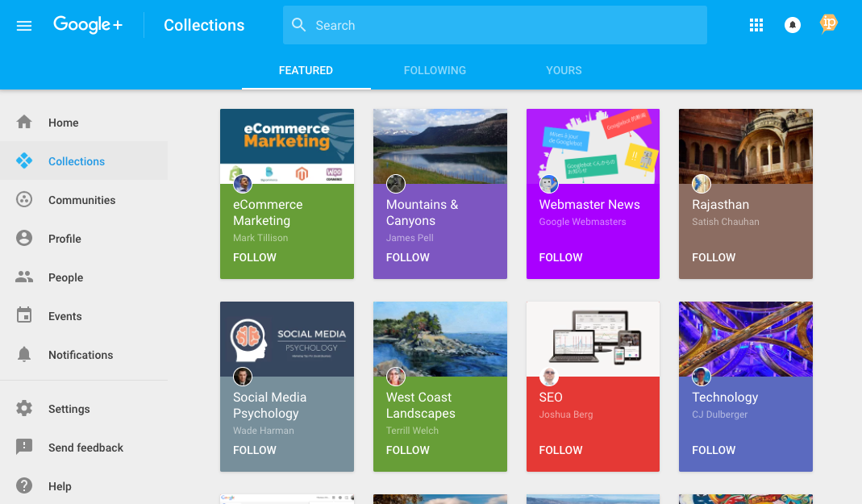Switch to the Featured tab
862x504 pixels.
point(306,70)
